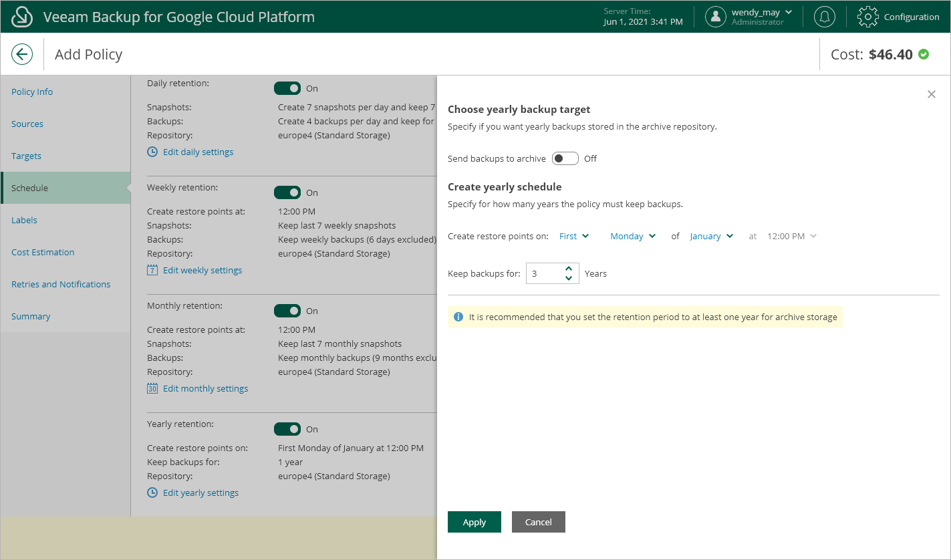The image size is (951, 560).
Task: Click 'Keep last 7 monthly snapshots' text
Action: click(x=340, y=343)
